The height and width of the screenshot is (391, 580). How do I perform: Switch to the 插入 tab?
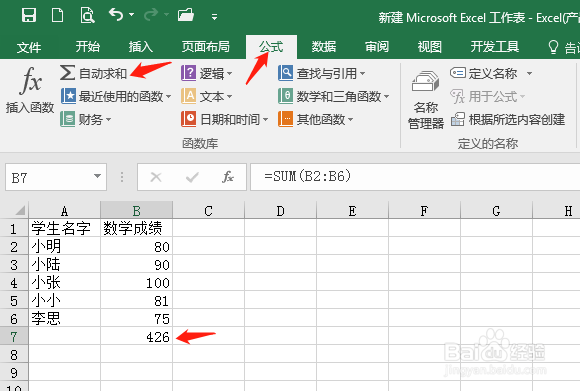point(141,47)
